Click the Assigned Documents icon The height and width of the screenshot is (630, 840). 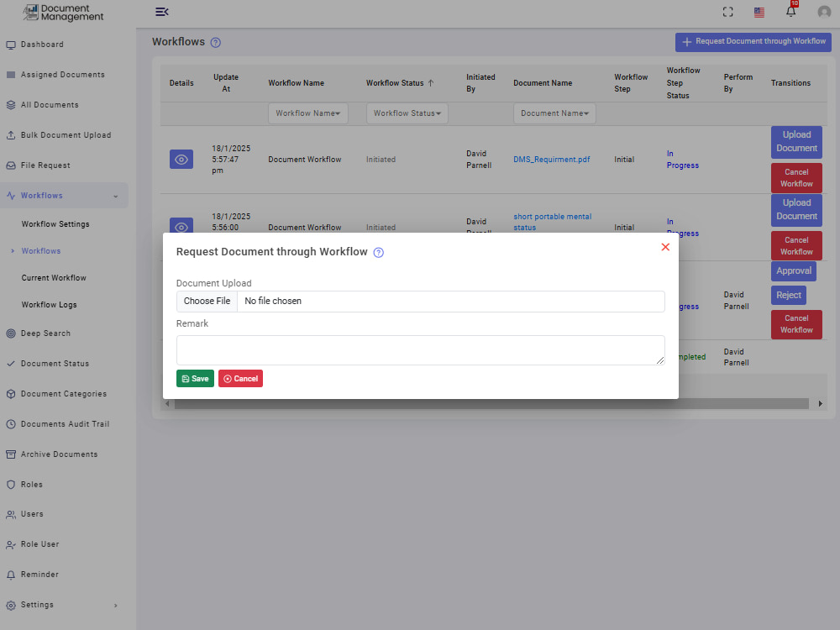pyautogui.click(x=11, y=75)
